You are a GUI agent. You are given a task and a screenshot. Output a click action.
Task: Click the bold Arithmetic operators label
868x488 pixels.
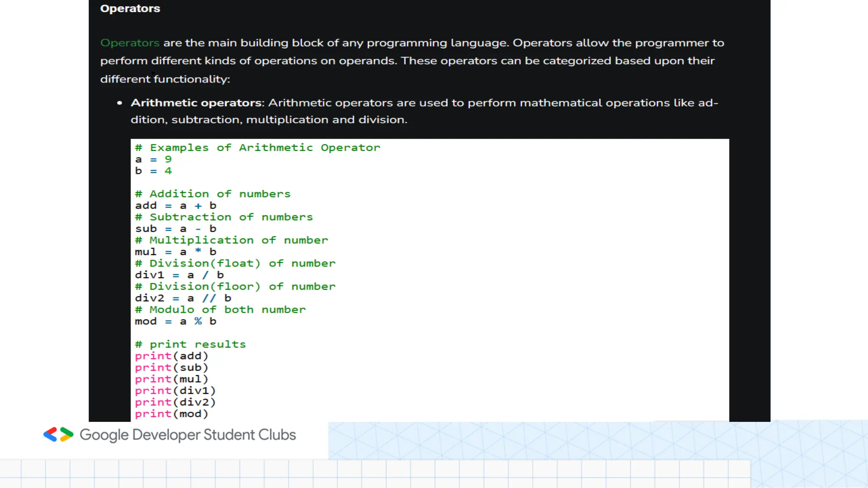197,103
